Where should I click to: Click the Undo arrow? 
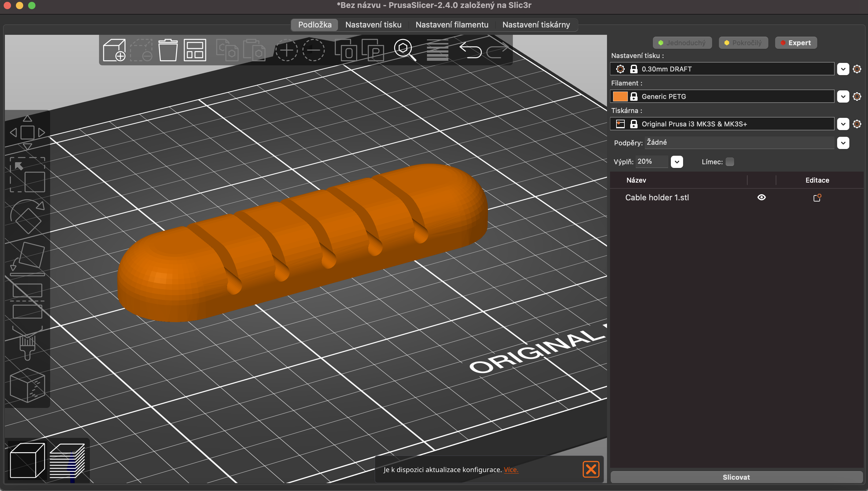[x=470, y=50]
